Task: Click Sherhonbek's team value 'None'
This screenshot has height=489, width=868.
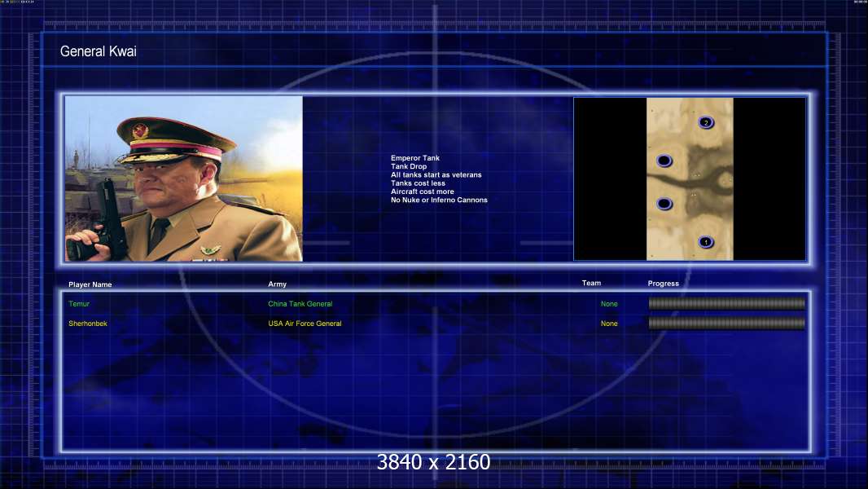Action: 609,324
